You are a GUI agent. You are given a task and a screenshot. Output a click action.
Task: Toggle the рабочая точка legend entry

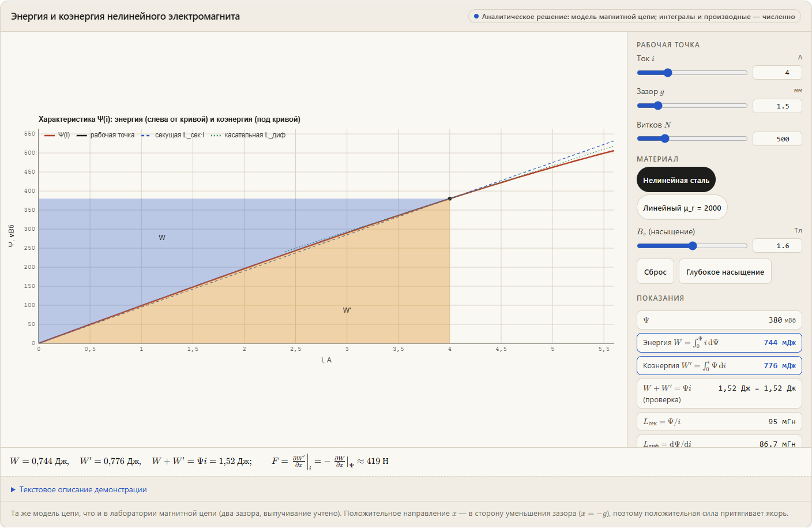[106, 135]
